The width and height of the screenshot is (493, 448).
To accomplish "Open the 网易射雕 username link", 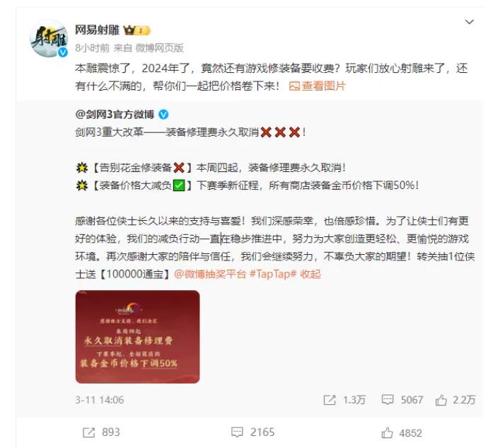I will (x=97, y=30).
